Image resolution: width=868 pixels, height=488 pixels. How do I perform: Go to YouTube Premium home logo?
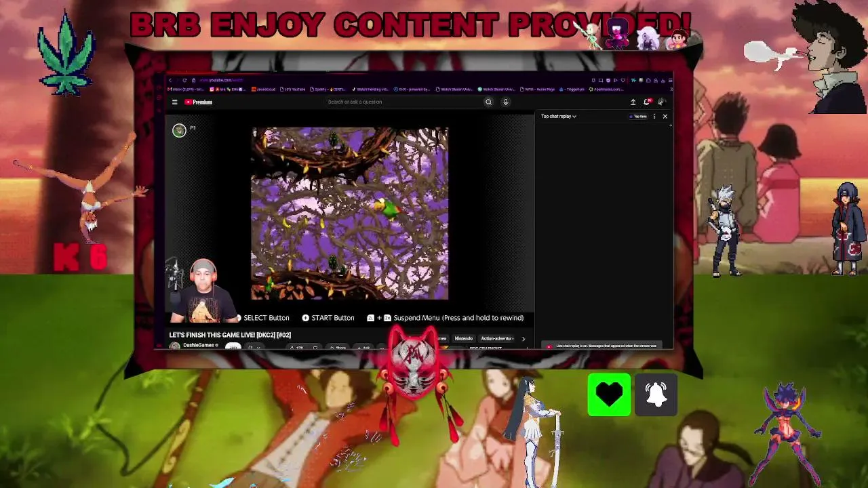pos(199,102)
